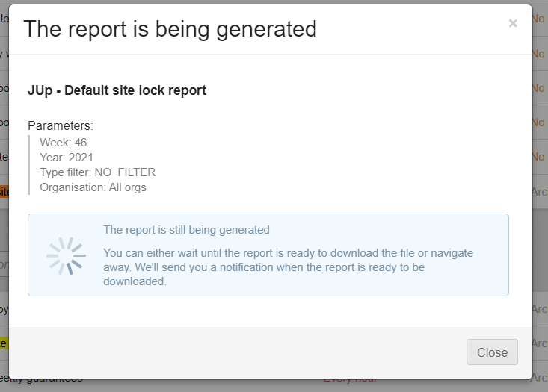Image resolution: width=548 pixels, height=392 pixels.
Task: Click the topmost orange 'No' behind the dialog
Action: tap(538, 18)
